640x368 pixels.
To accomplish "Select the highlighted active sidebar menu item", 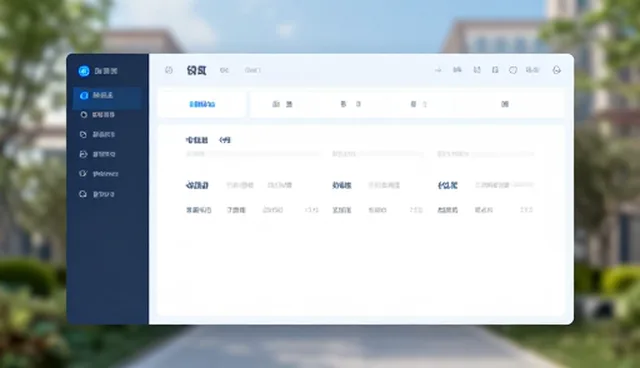I will [x=107, y=98].
